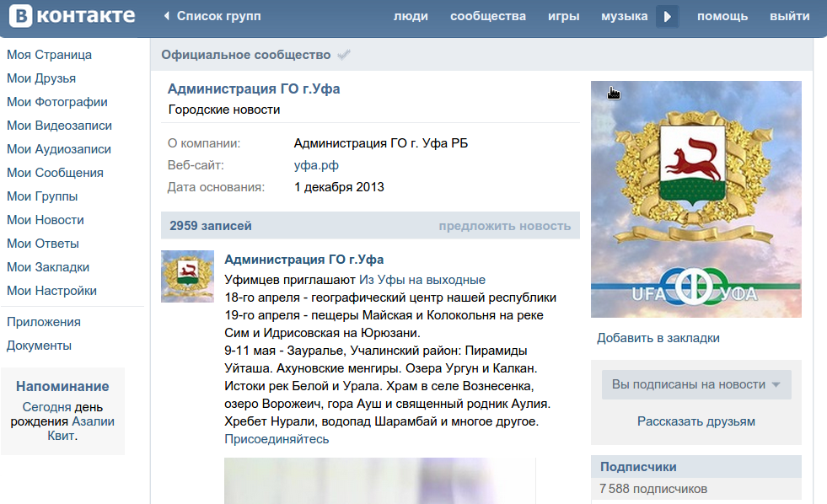This screenshot has height=504, width=827.
Task: Open Мои Аудиозаписи in the sidebar
Action: click(x=58, y=149)
